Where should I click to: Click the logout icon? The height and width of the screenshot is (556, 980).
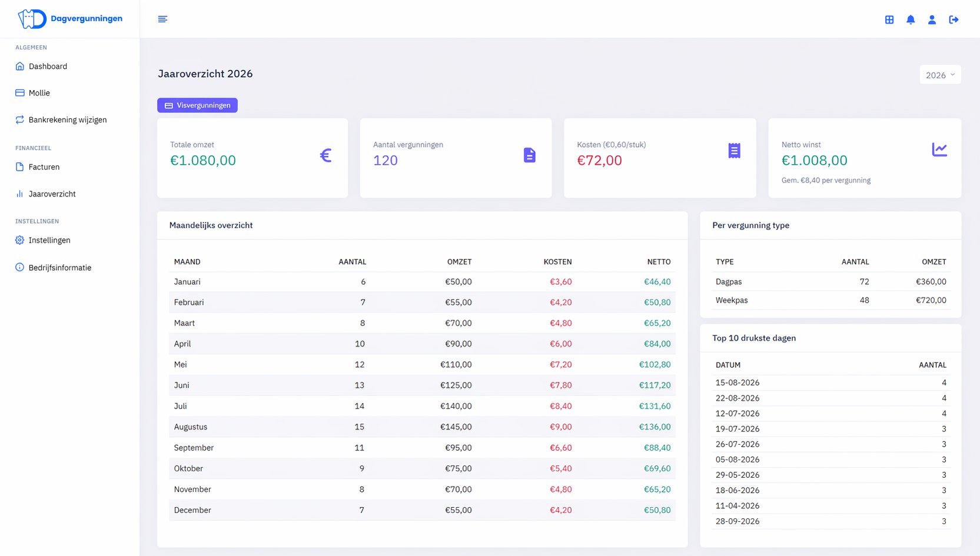pos(954,19)
